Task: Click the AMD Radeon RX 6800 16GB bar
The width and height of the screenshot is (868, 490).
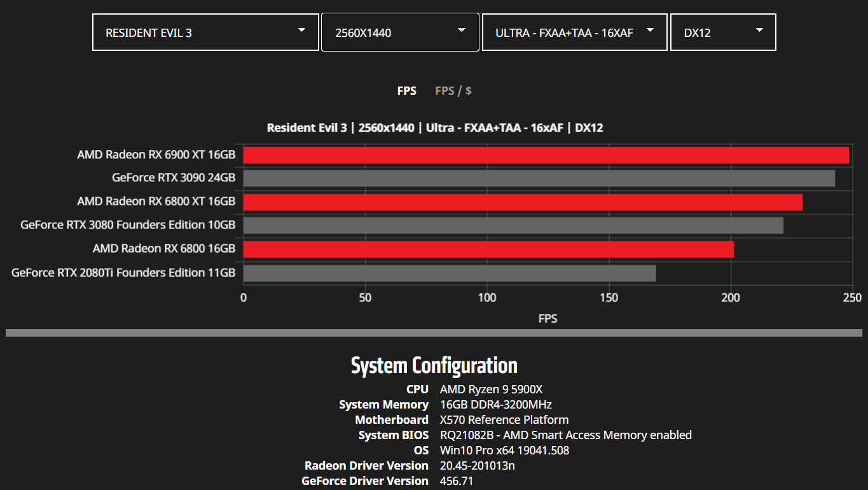Action: [x=488, y=249]
